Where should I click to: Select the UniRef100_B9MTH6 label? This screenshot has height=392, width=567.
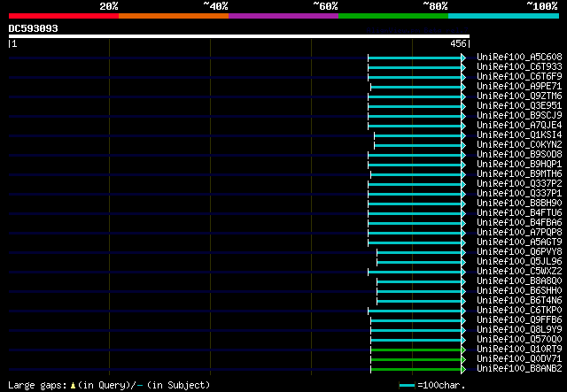519,174
